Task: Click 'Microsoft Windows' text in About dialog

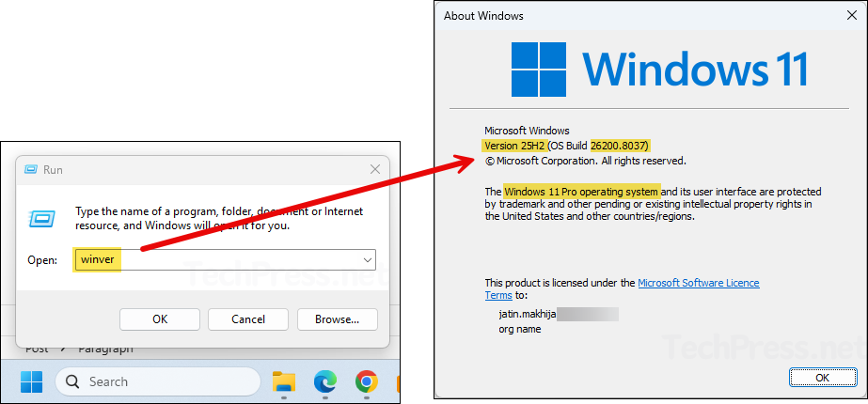Action: 527,132
